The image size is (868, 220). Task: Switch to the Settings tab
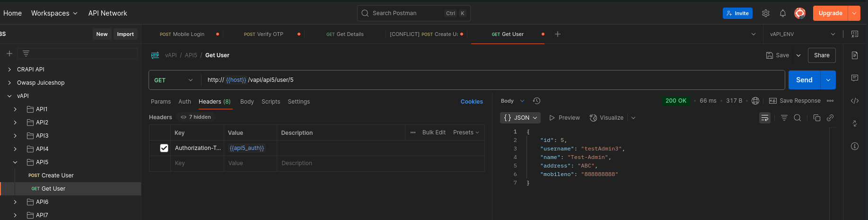coord(299,102)
